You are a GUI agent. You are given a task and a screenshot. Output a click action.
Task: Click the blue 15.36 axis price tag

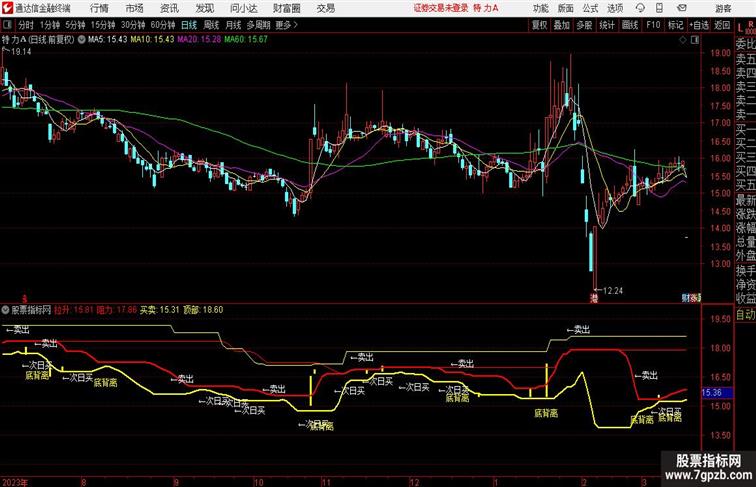click(716, 392)
